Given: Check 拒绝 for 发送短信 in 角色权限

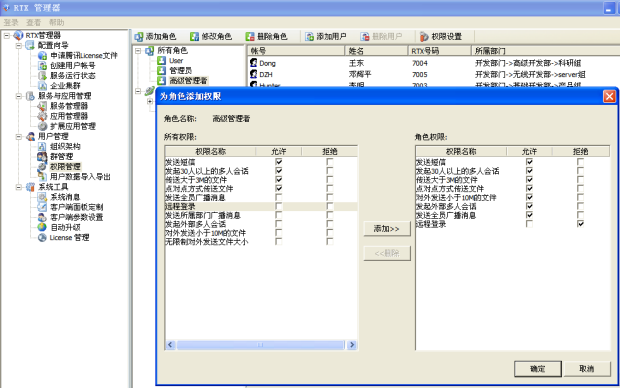Looking at the screenshot, I should [x=580, y=162].
